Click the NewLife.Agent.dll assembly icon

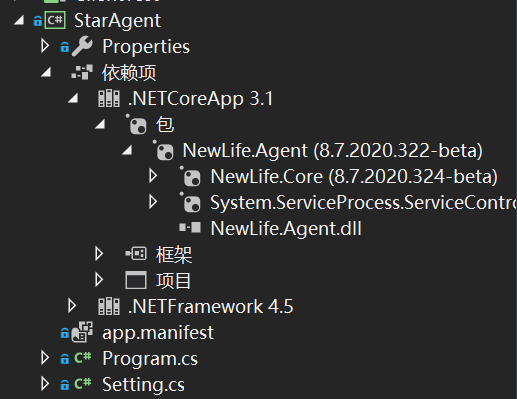click(x=190, y=228)
